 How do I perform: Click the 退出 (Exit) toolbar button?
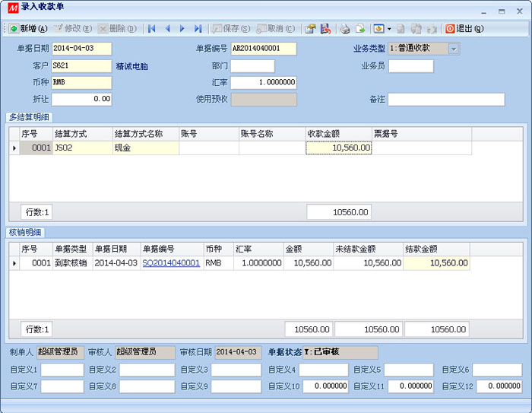[464, 29]
